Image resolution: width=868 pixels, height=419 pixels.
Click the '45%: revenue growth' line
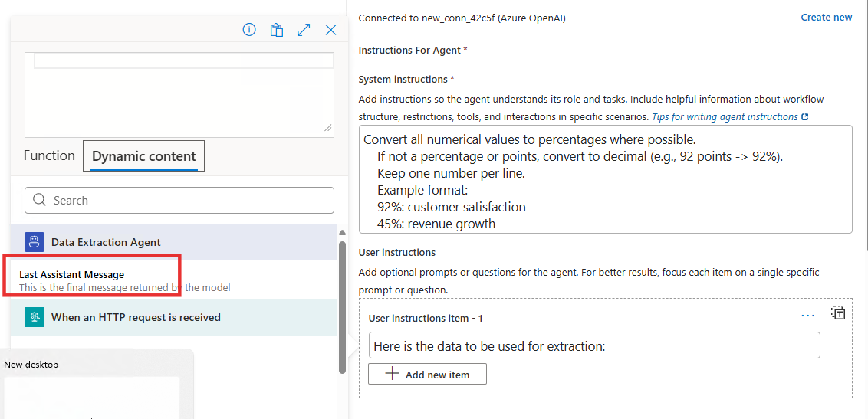click(436, 224)
